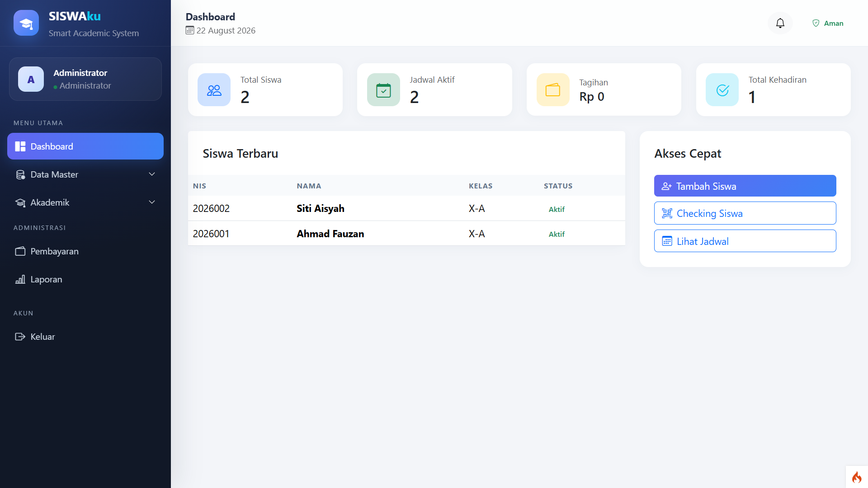Screen dimensions: 868x488
Task: Click NIS value 2026001
Action: click(x=211, y=234)
